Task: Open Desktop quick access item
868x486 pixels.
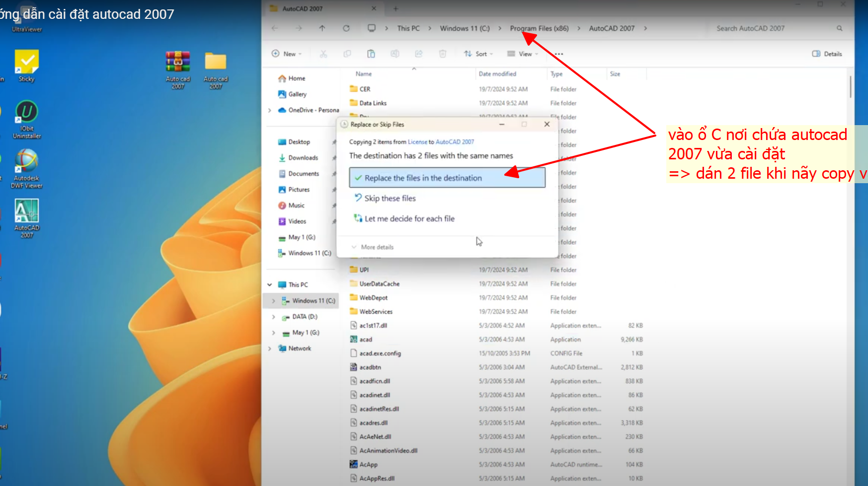Action: tap(294, 142)
